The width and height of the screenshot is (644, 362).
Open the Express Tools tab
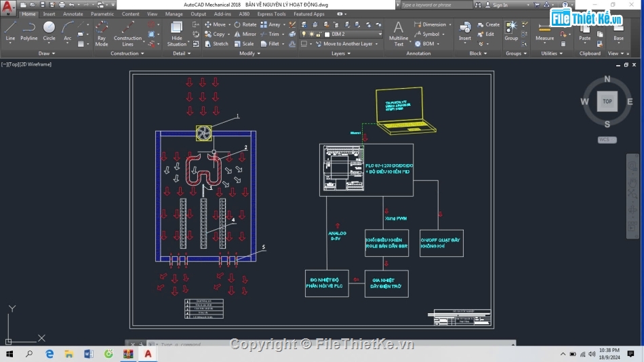point(271,14)
